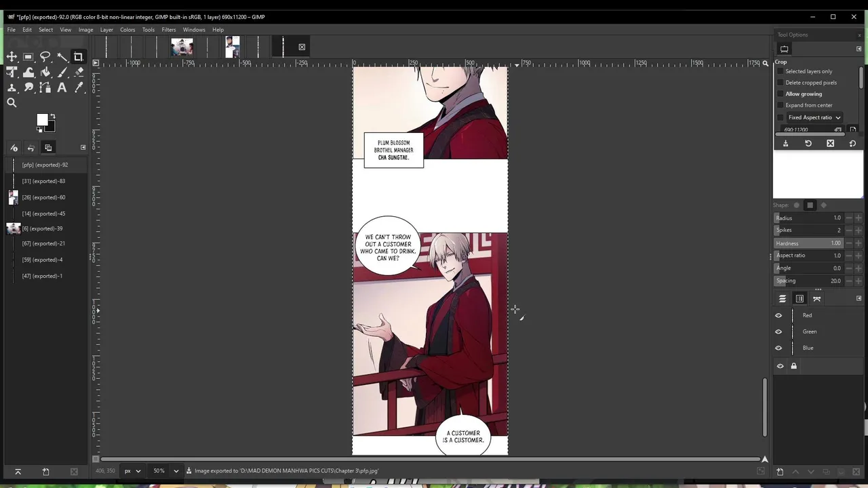The width and height of the screenshot is (868, 488).
Task: Toggle Allow growing checkbox
Action: [x=780, y=94]
